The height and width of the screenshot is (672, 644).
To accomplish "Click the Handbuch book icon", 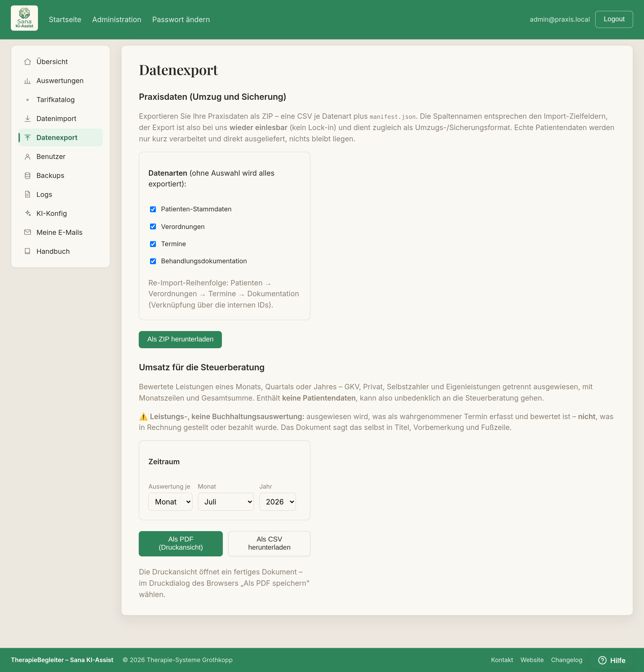I will [x=27, y=251].
